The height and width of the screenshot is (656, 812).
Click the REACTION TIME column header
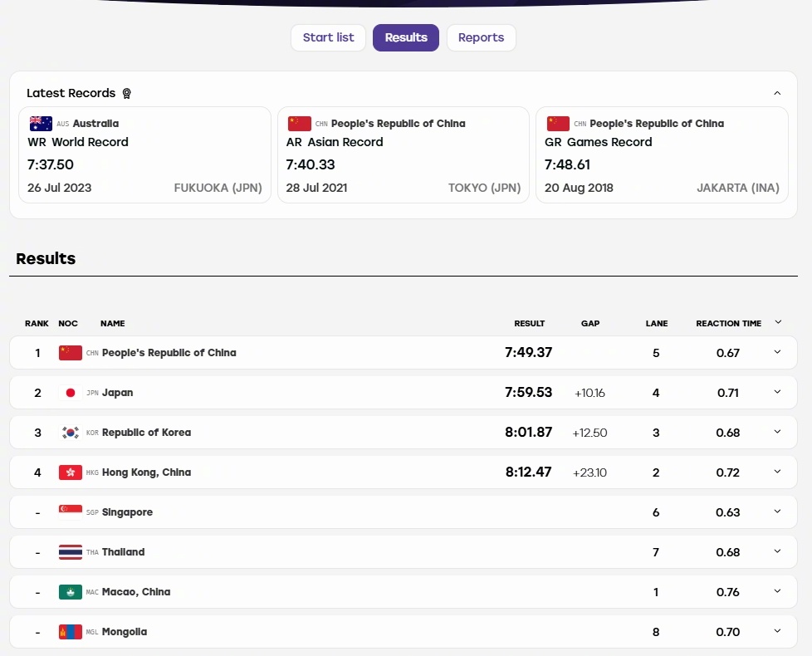(729, 324)
